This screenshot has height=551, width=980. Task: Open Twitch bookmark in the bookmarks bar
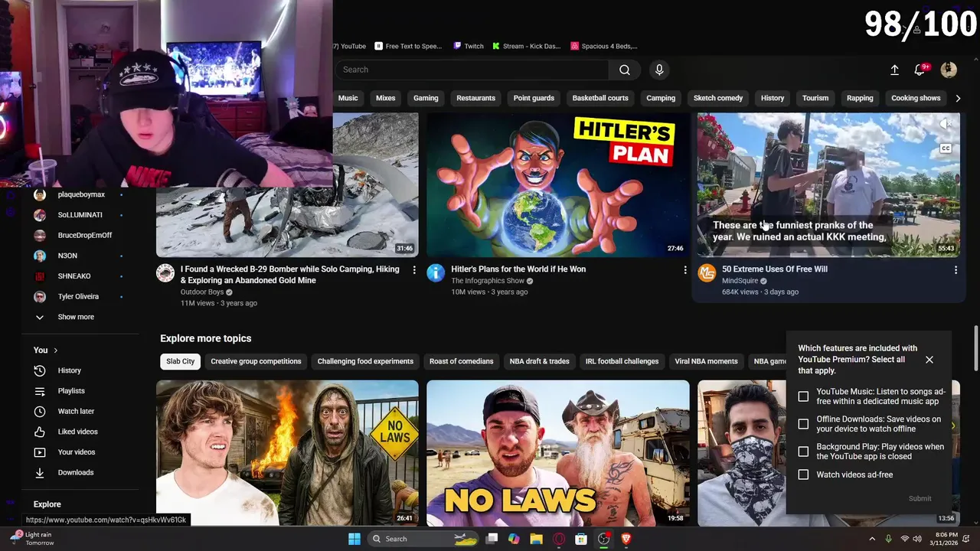click(469, 46)
